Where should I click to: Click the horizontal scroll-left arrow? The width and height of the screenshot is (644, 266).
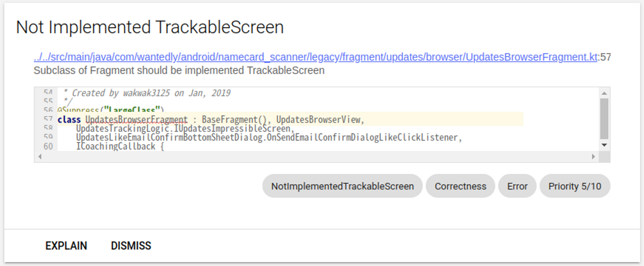(x=40, y=157)
